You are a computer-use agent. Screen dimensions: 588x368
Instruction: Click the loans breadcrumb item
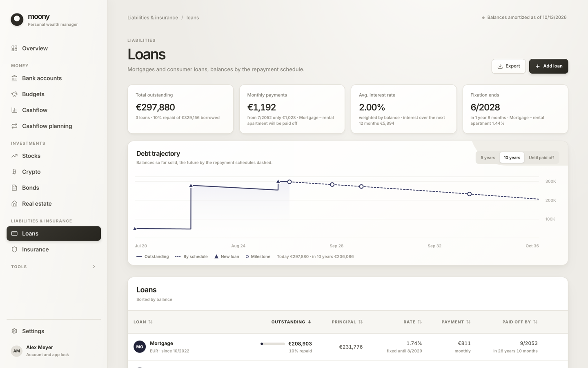pyautogui.click(x=193, y=18)
